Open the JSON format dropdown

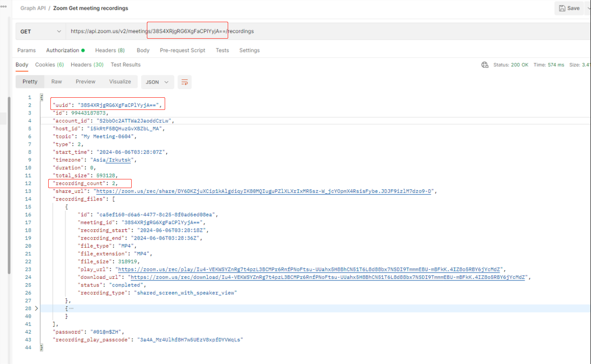158,82
